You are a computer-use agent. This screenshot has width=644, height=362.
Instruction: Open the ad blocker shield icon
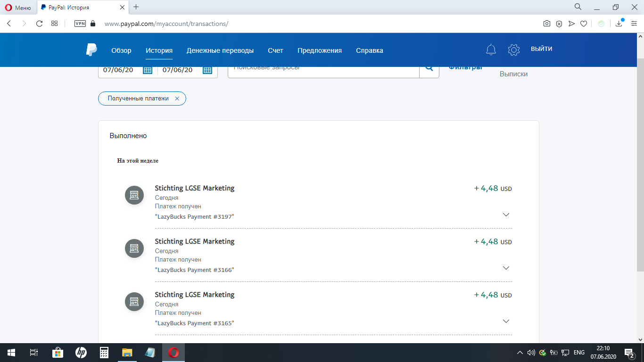point(559,24)
